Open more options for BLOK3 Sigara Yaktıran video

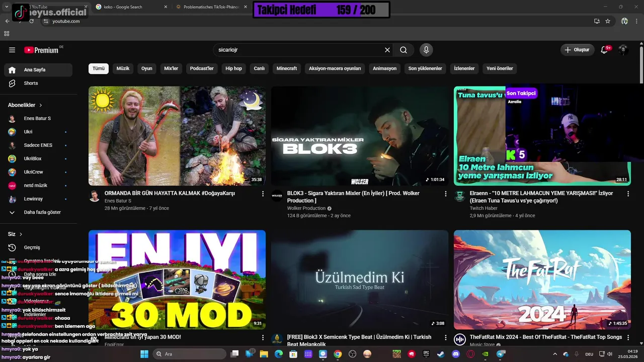(x=445, y=194)
